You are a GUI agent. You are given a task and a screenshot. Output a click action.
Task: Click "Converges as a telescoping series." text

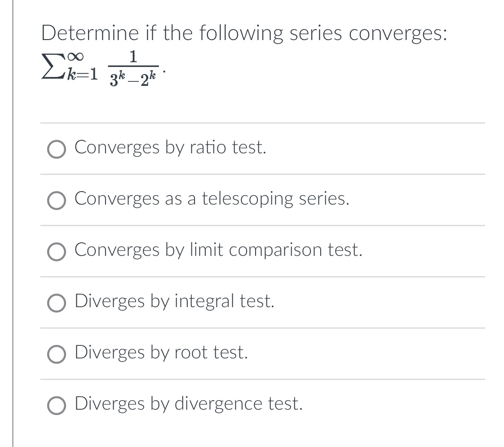[212, 199]
